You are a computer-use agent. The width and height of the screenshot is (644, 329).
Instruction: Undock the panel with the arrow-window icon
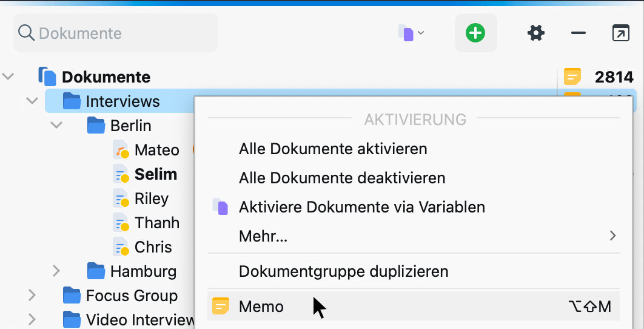620,33
